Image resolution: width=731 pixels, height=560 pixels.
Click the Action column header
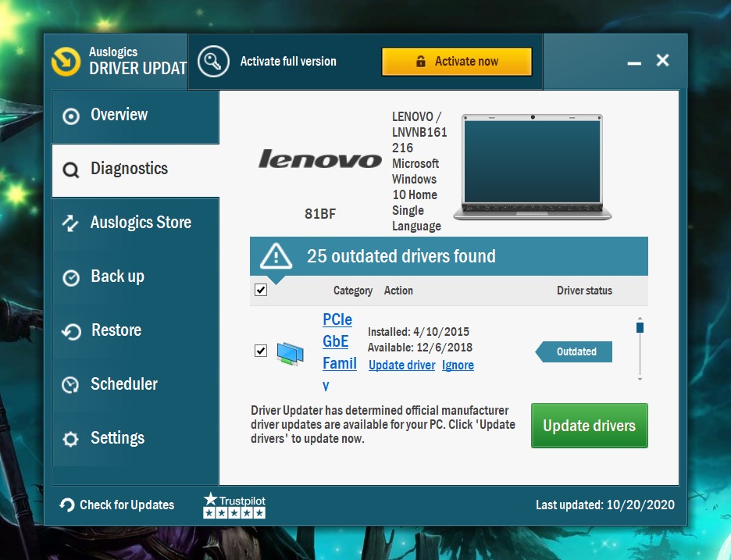(x=398, y=291)
